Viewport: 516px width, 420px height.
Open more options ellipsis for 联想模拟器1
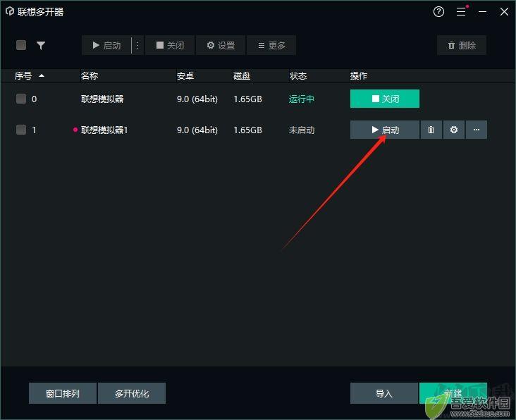pos(477,130)
